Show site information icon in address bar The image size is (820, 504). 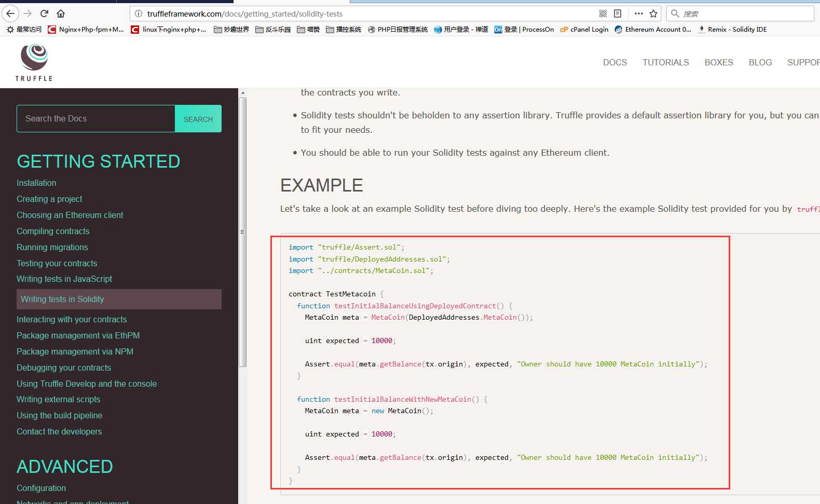coord(139,13)
